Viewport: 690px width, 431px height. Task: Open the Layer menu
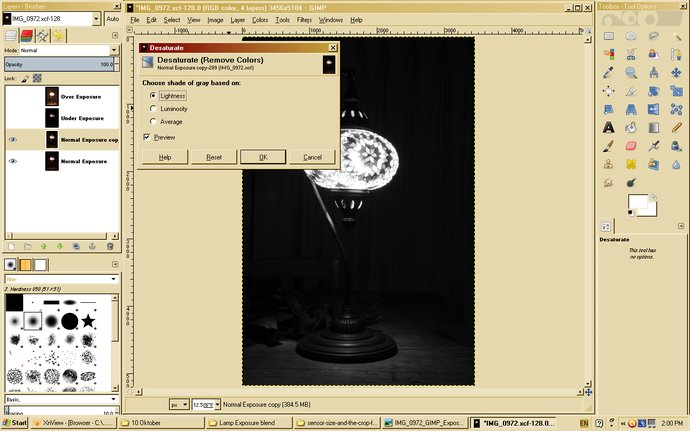238,20
